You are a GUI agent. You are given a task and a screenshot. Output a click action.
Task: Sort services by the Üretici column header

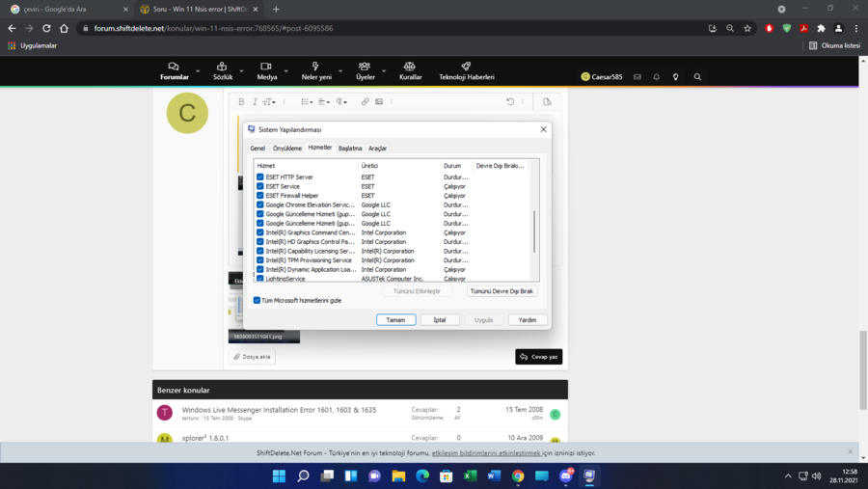399,166
